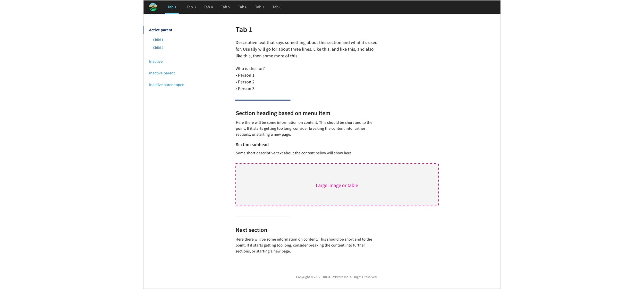The width and height of the screenshot is (644, 289).
Task: Click 'Some short descriptive text' line
Action: tap(294, 153)
